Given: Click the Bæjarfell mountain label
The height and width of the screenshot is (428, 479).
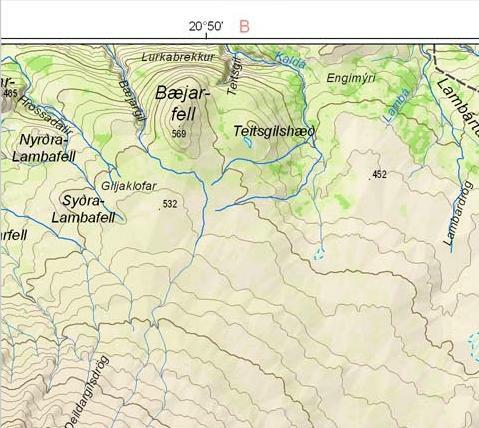Looking at the screenshot, I should point(183,103).
